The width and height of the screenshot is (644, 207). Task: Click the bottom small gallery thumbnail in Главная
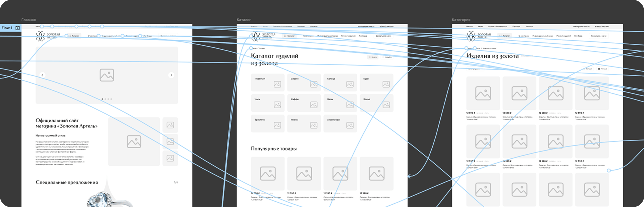coord(170,158)
